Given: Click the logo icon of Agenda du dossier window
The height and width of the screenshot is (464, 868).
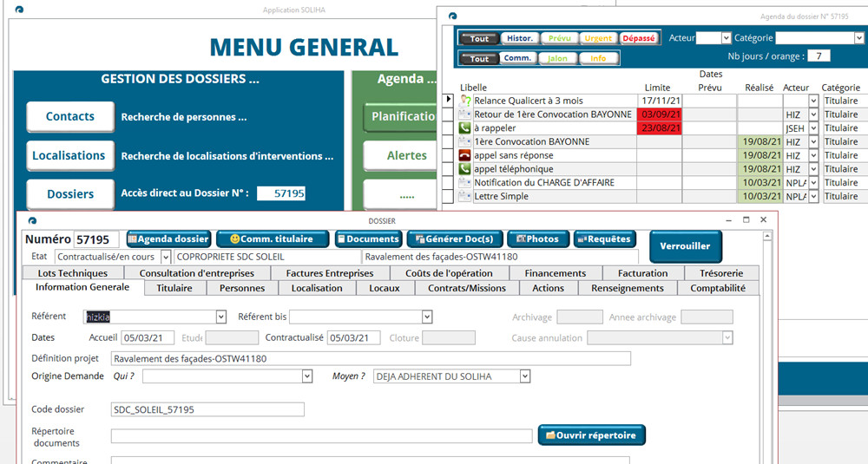Looking at the screenshot, I should (453, 16).
